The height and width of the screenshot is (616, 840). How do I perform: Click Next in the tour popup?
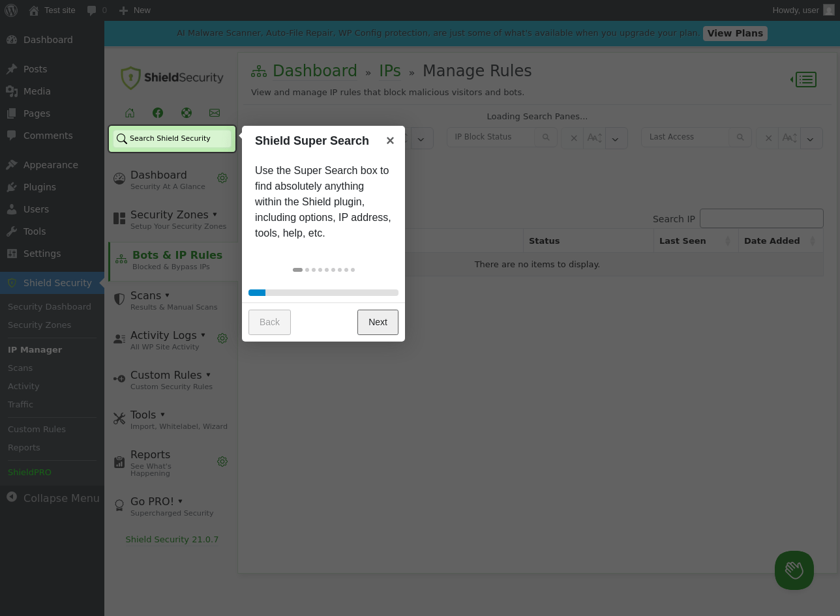(378, 322)
